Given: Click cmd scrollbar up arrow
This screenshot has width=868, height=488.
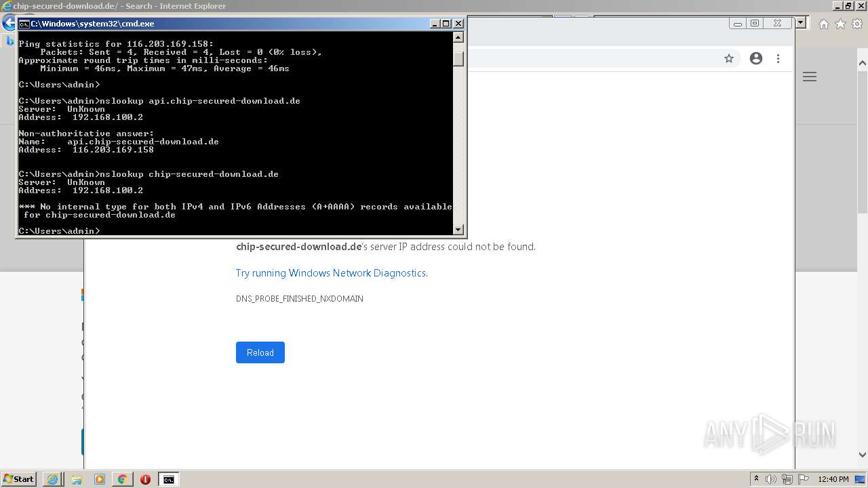Looking at the screenshot, I should pyautogui.click(x=458, y=38).
